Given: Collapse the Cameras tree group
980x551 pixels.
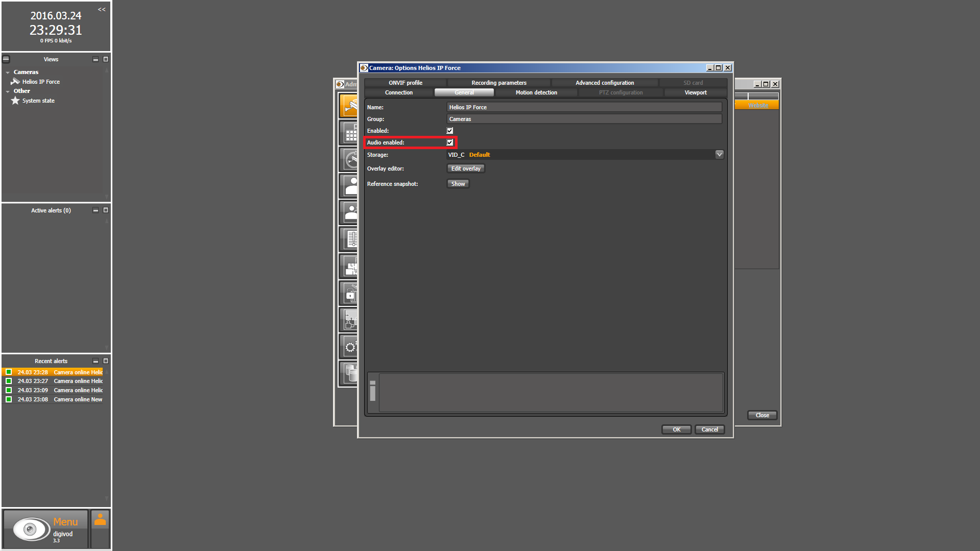Looking at the screenshot, I should (8, 73).
